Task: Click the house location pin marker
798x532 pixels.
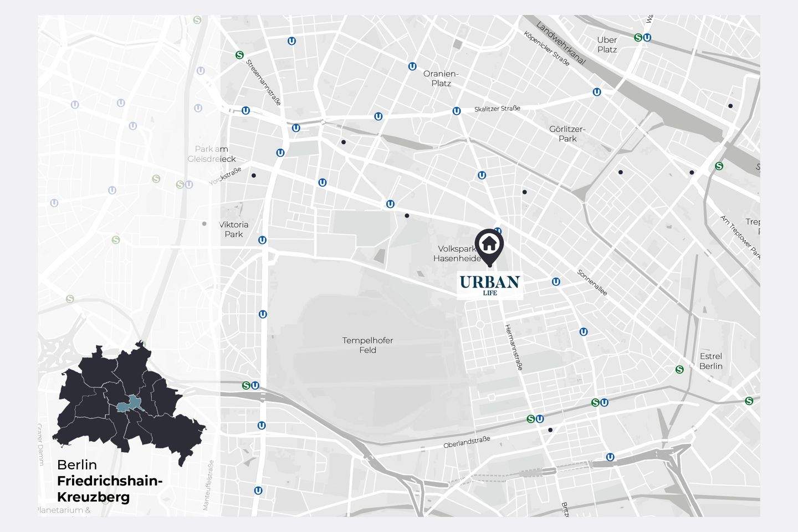Action: [x=489, y=244]
